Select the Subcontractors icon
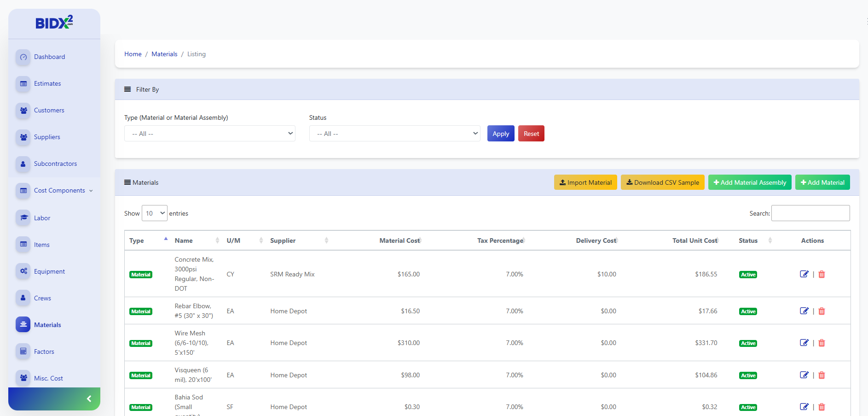Image resolution: width=868 pixels, height=416 pixels. click(23, 164)
